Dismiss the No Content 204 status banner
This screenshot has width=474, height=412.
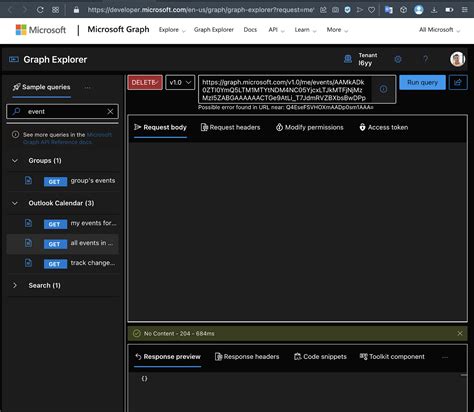(460, 333)
